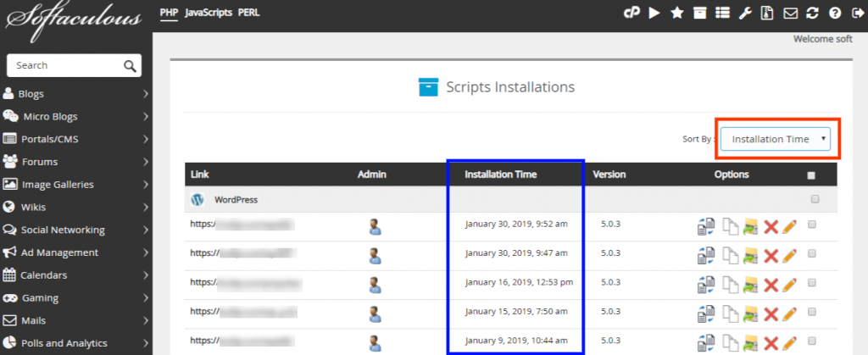Click the play demos icon in top bar
This screenshot has width=868, height=355.
point(654,14)
